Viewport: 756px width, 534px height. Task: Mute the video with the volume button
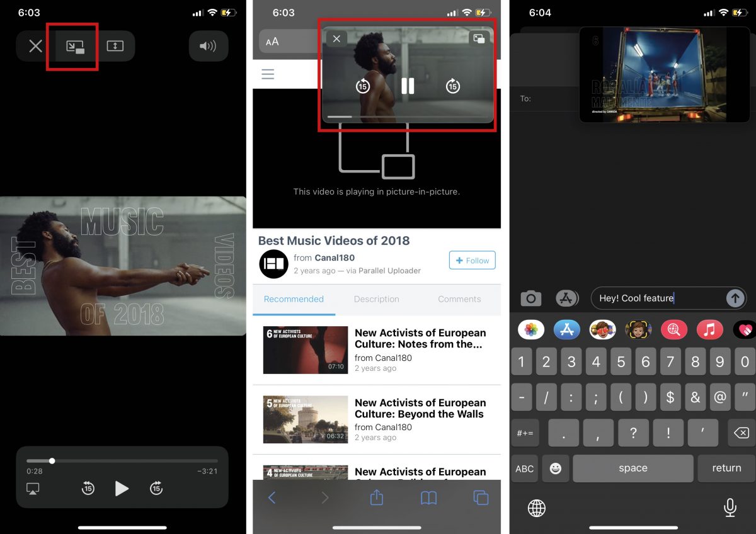[x=208, y=46]
